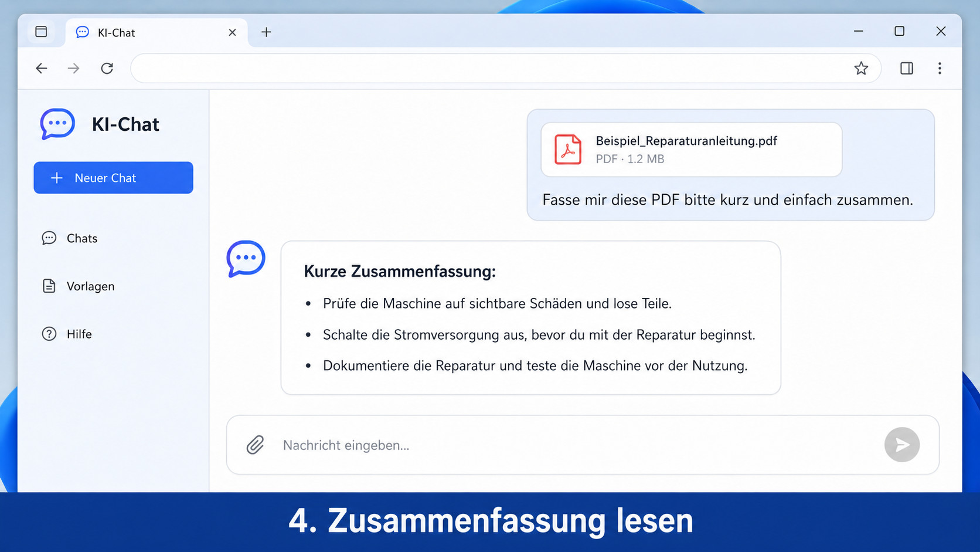Click the bullet about Stromversorgung
The image size is (980, 552).
[x=539, y=335]
